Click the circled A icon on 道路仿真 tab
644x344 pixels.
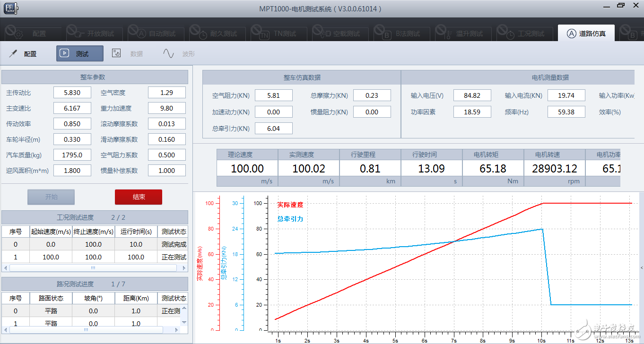click(x=572, y=34)
